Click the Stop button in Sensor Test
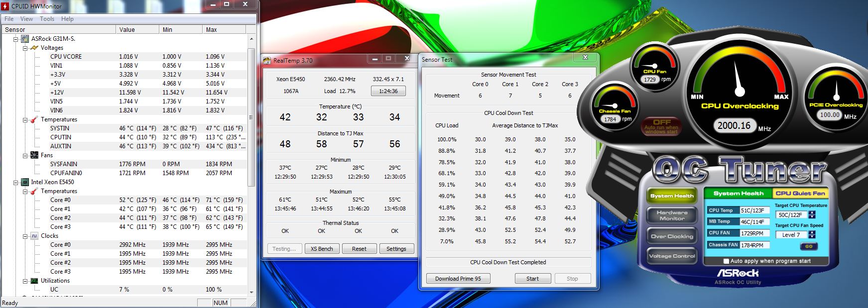Image resolution: width=868 pixels, height=308 pixels. (573, 279)
